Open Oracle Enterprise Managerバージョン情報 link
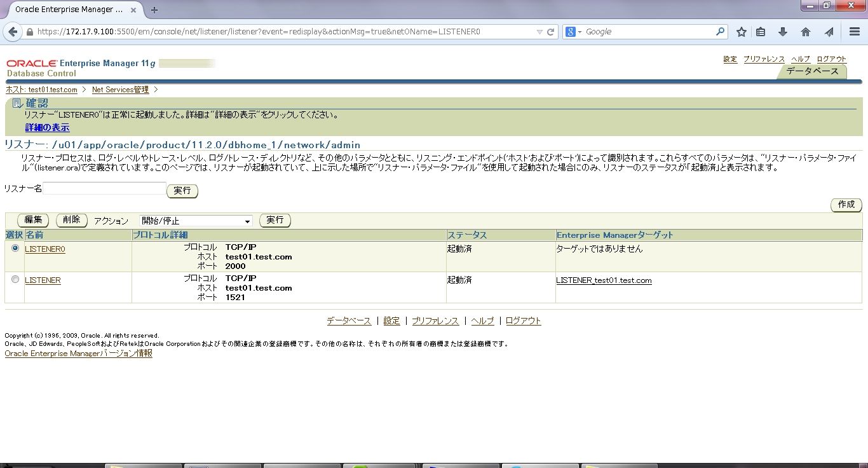 79,354
